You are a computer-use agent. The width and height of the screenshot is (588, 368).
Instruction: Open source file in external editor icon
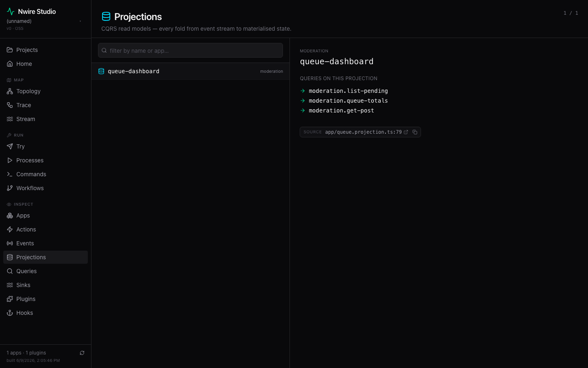coord(406,132)
